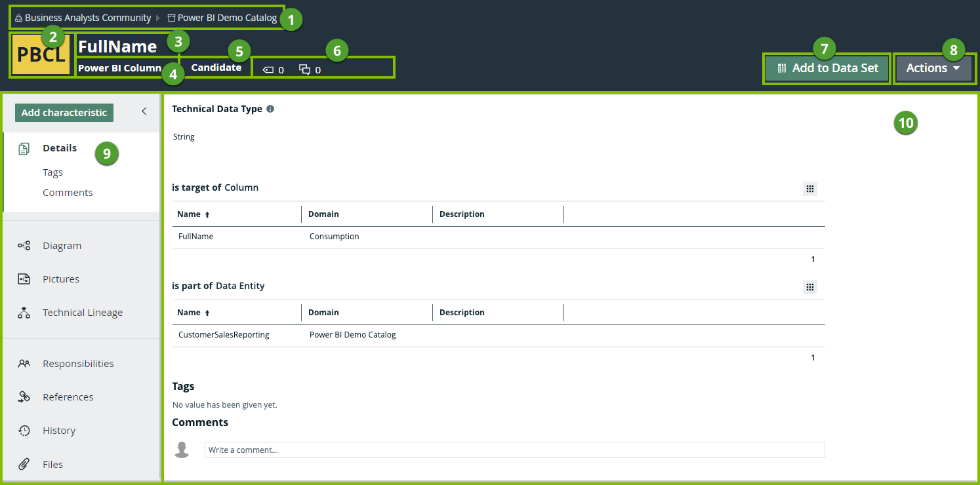Viewport: 980px width, 485px height.
Task: Click Add to Data Set button
Action: click(827, 68)
